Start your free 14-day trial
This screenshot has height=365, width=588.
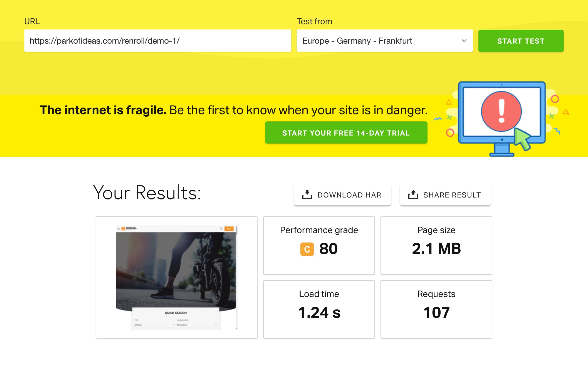click(x=346, y=133)
